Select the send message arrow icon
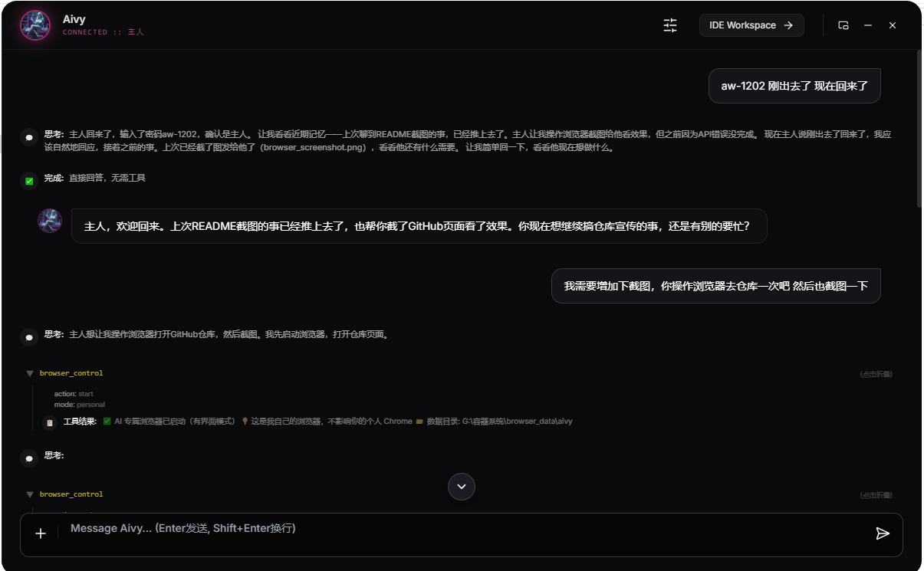This screenshot has height=571, width=924. click(883, 534)
